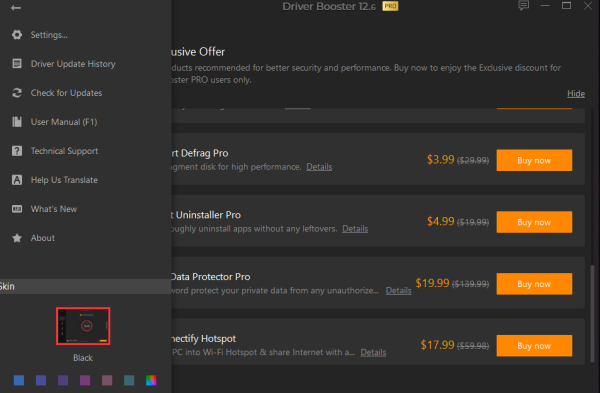Buy now for Uninstaller Pro
Viewport: 600px width, 393px height.
pyautogui.click(x=534, y=222)
